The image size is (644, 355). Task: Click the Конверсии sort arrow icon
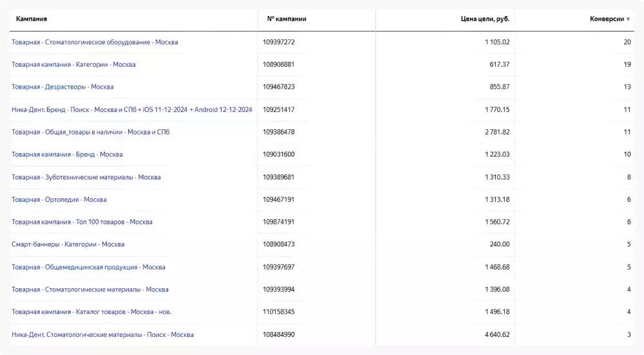(628, 19)
